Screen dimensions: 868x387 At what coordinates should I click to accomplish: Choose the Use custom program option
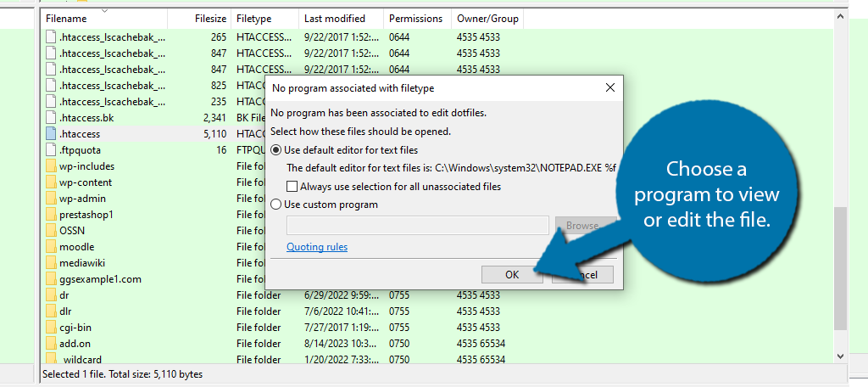276,205
